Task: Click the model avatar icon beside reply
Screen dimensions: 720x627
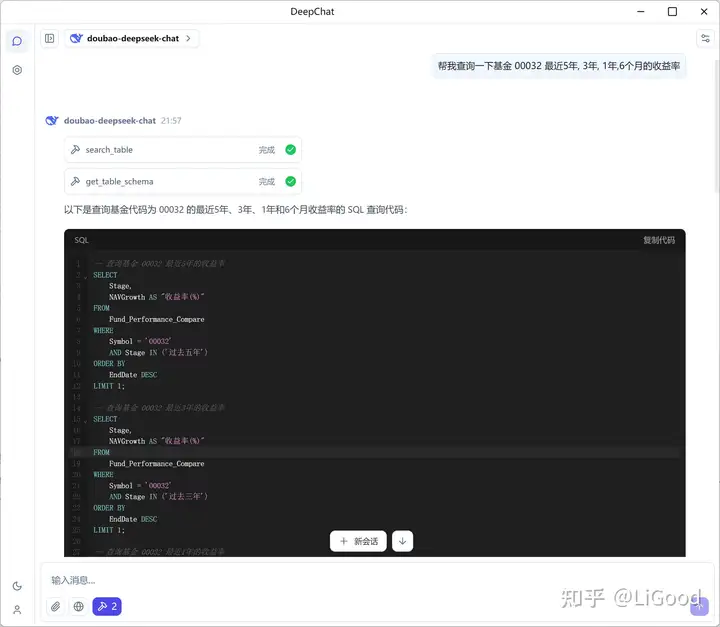Action: coord(52,120)
